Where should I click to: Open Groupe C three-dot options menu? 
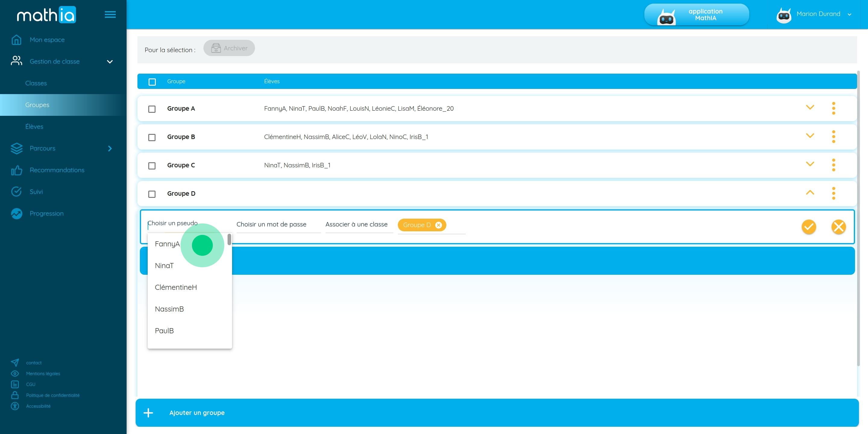[x=834, y=165]
